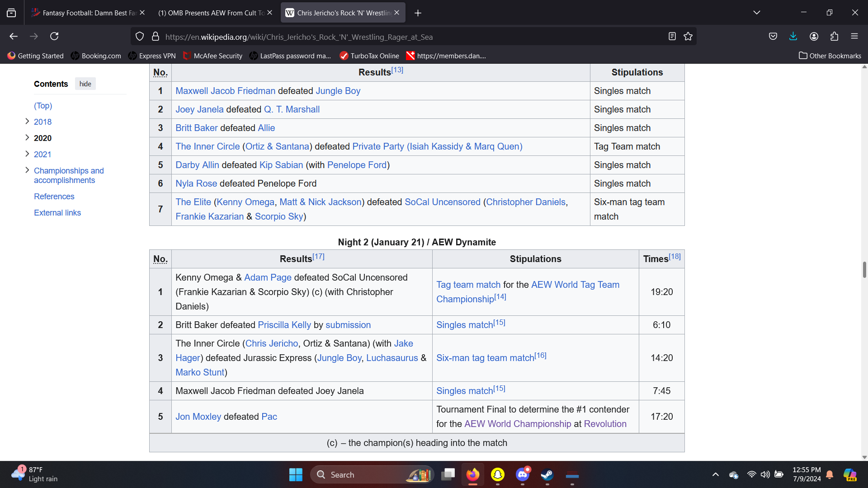Open Getting Started bookmark

[x=35, y=56]
